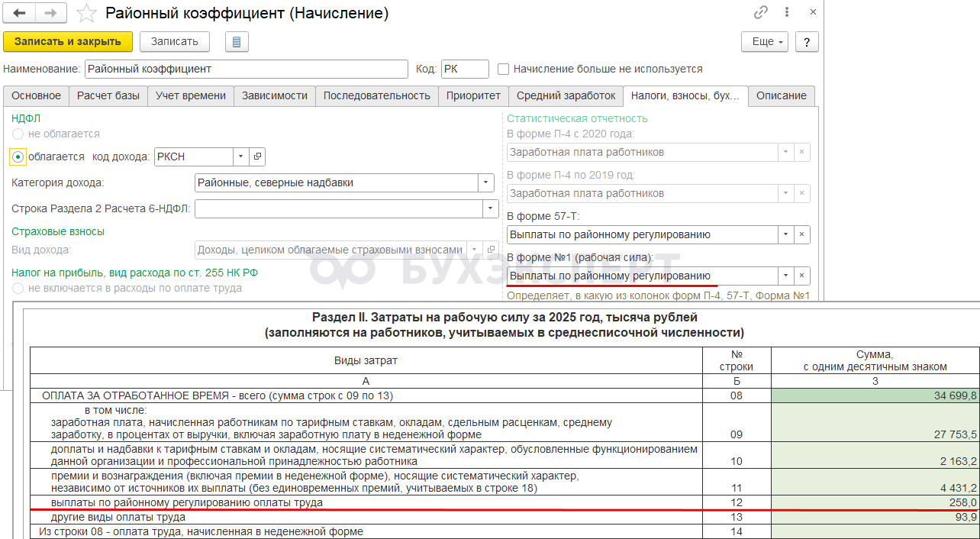This screenshot has width=980, height=539.
Task: Click the Записать button
Action: pyautogui.click(x=175, y=41)
